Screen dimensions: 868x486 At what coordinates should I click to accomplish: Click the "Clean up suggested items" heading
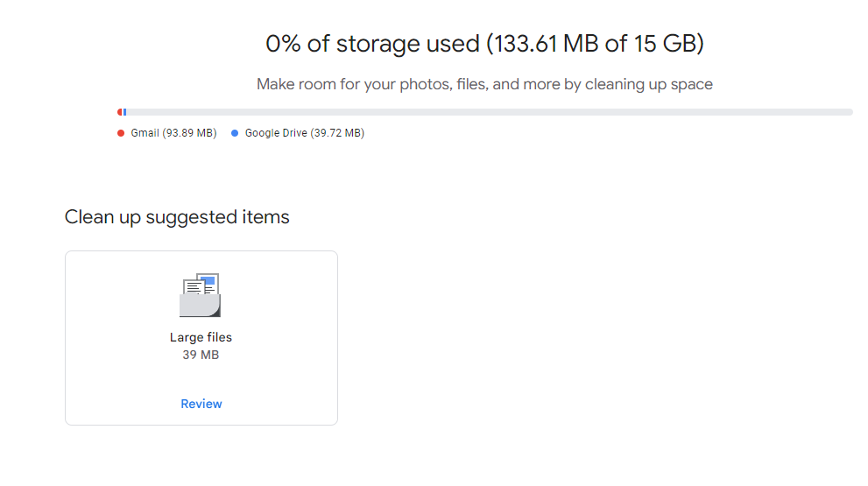pos(177,217)
